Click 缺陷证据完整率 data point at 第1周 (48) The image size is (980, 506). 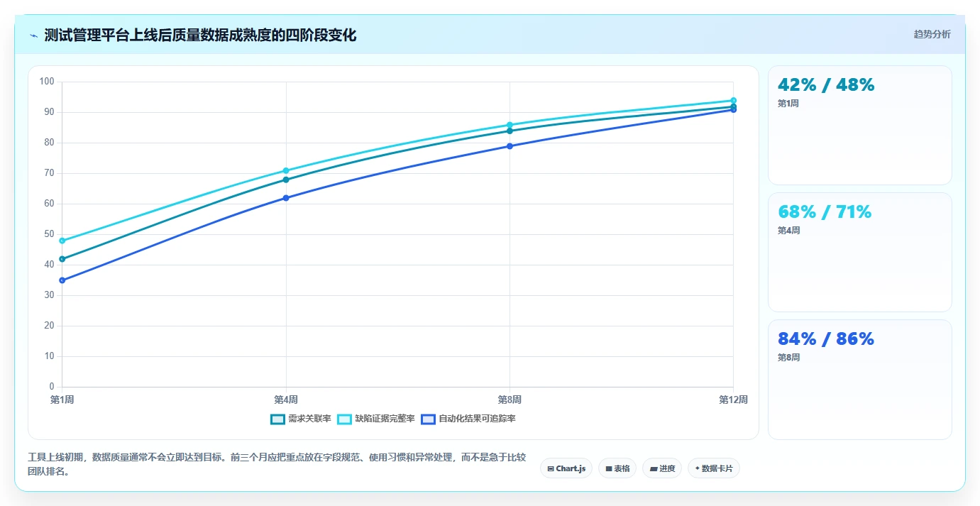coord(62,241)
